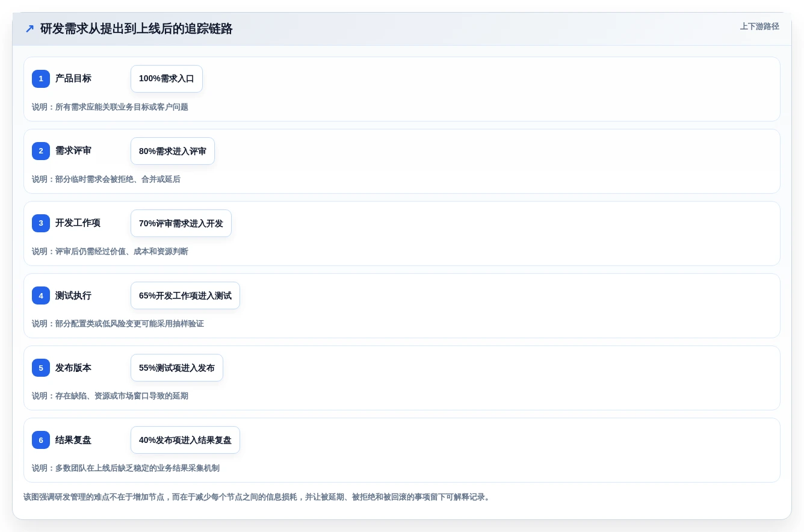Click the 开发工作项 step name
This screenshot has height=532, width=804.
pyautogui.click(x=78, y=223)
